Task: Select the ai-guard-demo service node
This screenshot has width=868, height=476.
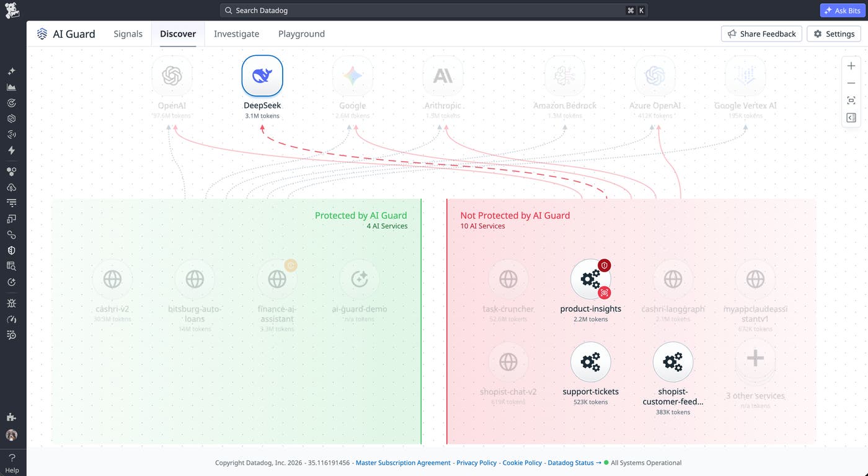Action: pos(360,279)
